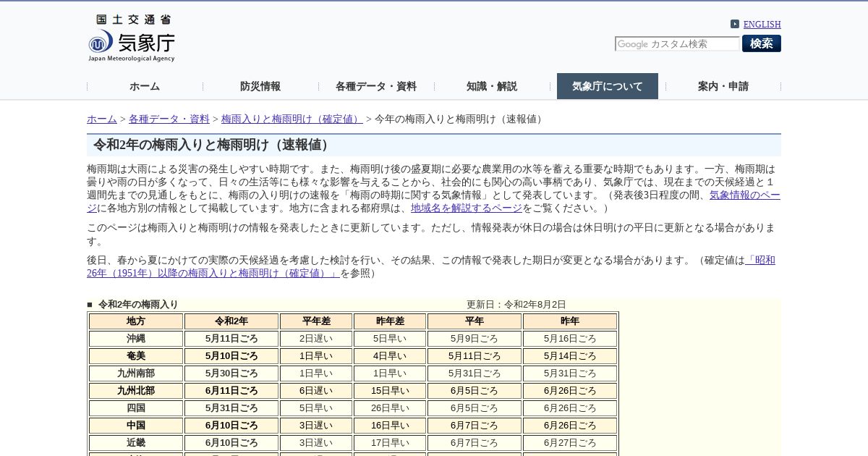Click 令和2年 date 5月31日ごろ in 四国 row
Image resolution: width=868 pixels, height=456 pixels.
point(231,408)
